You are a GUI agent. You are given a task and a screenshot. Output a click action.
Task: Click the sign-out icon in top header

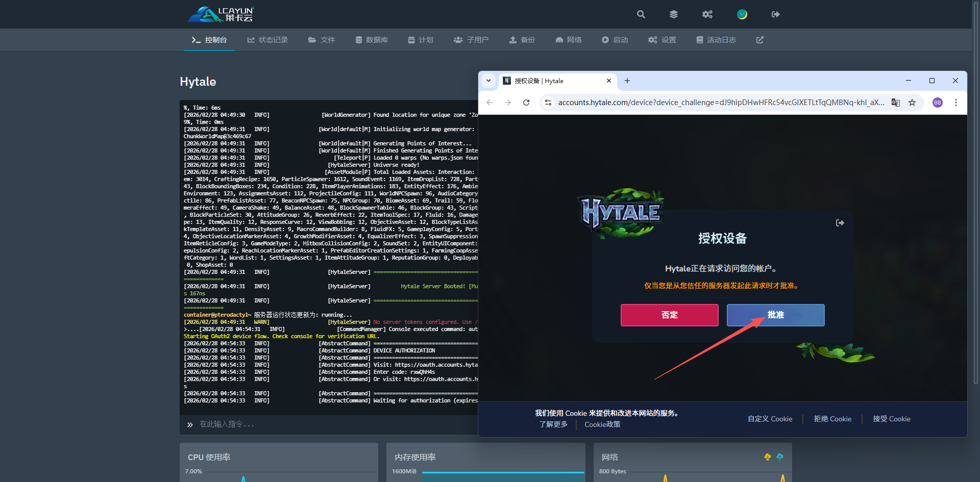775,14
